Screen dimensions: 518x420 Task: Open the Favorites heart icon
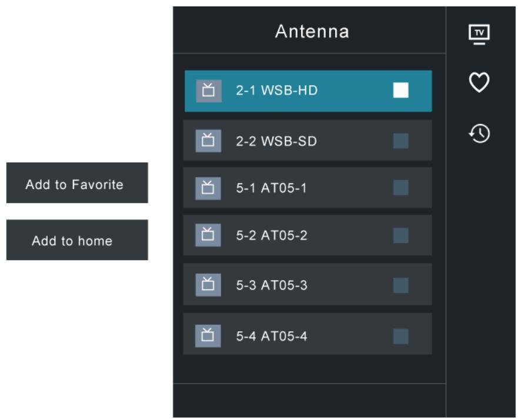[479, 82]
